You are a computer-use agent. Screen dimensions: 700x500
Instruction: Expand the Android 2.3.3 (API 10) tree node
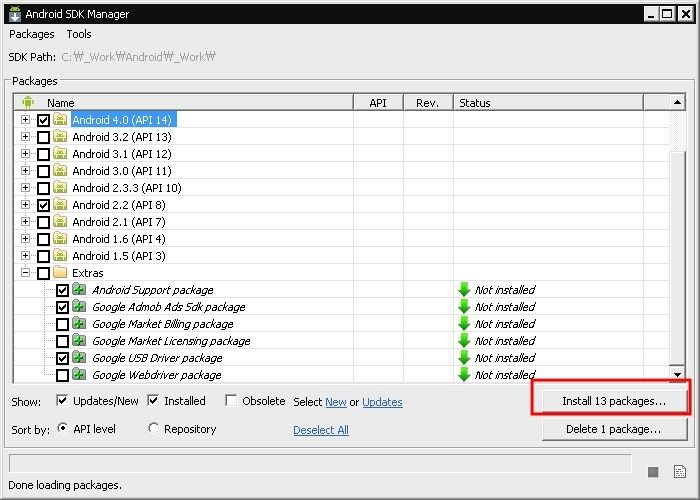pyautogui.click(x=25, y=187)
